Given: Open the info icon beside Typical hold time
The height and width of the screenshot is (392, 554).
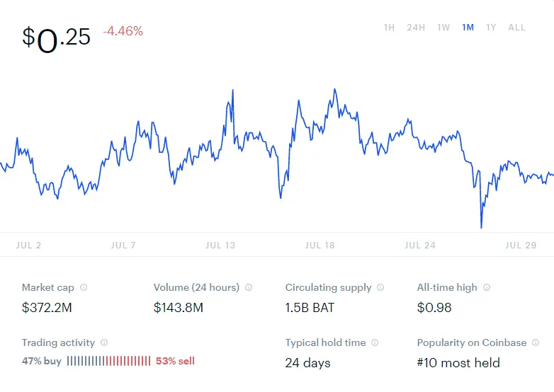Looking at the screenshot, I should coord(375,342).
